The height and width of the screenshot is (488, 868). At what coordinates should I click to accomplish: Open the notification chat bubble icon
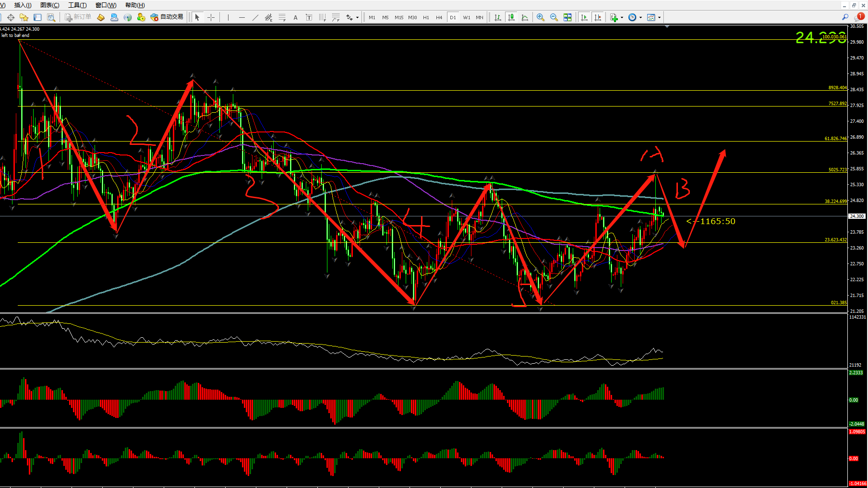click(859, 17)
